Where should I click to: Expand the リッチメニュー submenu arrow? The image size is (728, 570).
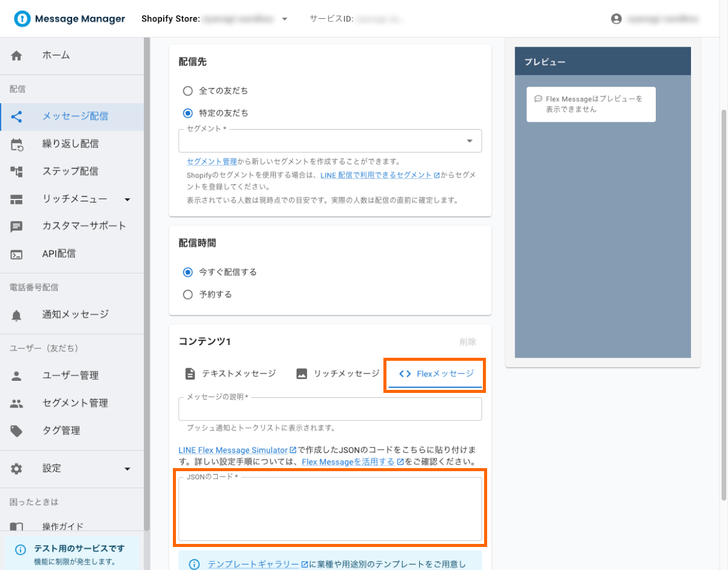(x=127, y=199)
